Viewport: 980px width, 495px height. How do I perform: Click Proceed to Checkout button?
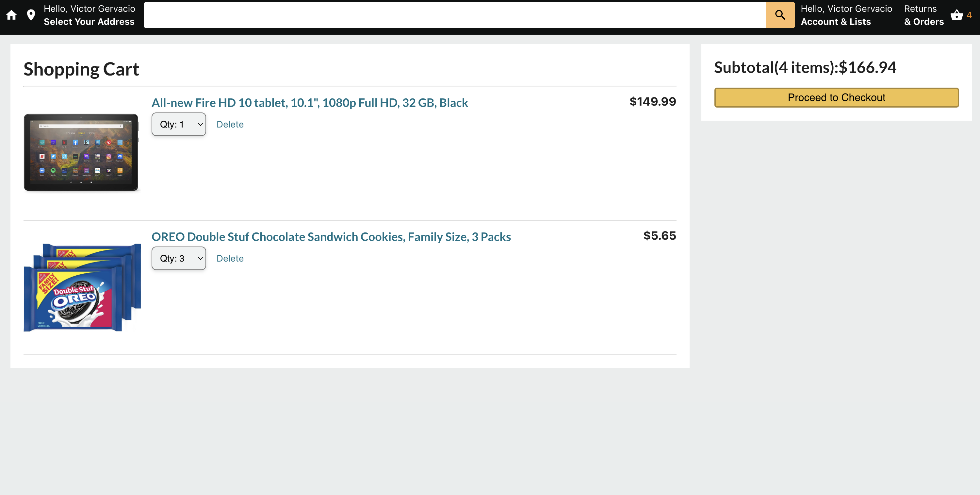click(836, 97)
